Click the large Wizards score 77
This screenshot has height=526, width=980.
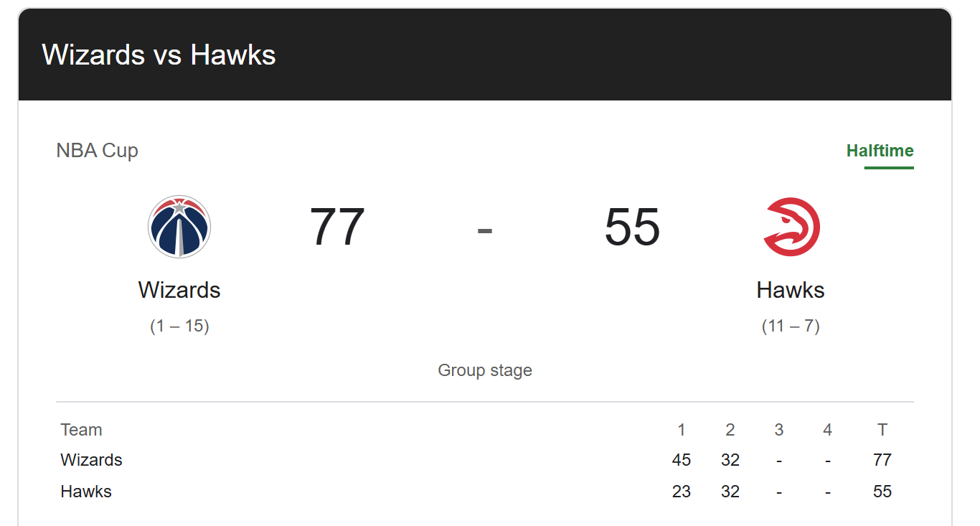pyautogui.click(x=337, y=228)
